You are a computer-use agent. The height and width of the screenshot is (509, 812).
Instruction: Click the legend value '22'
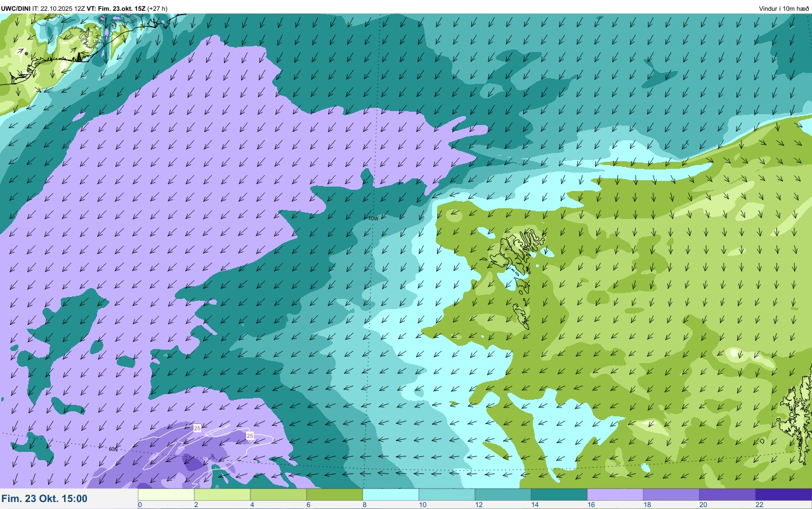(x=759, y=505)
